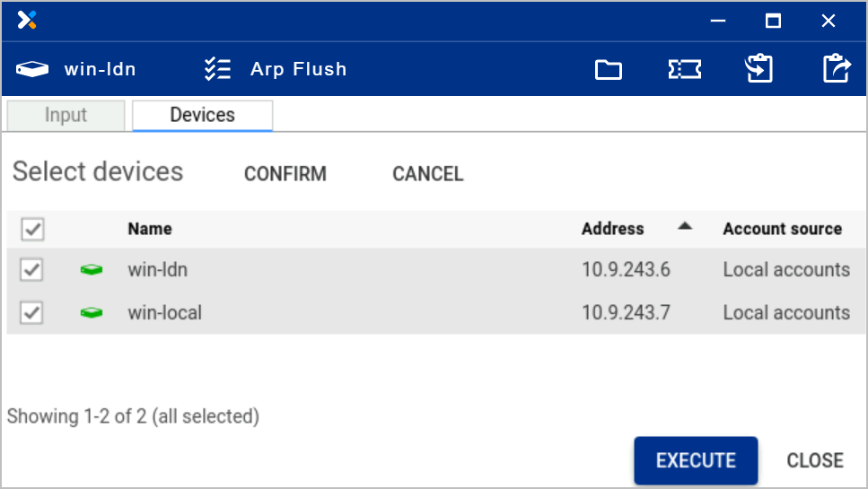Click the share export icon
This screenshot has height=489, width=868.
[836, 69]
